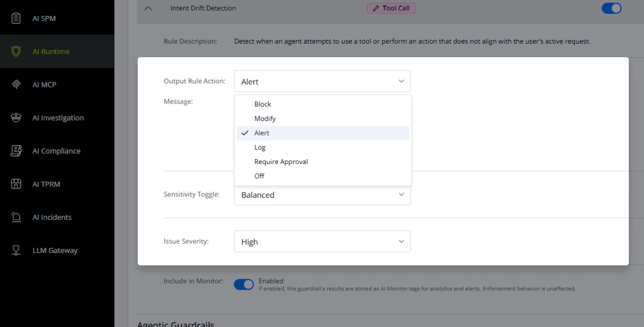Click the Output Rule Action chevron arrow

401,81
